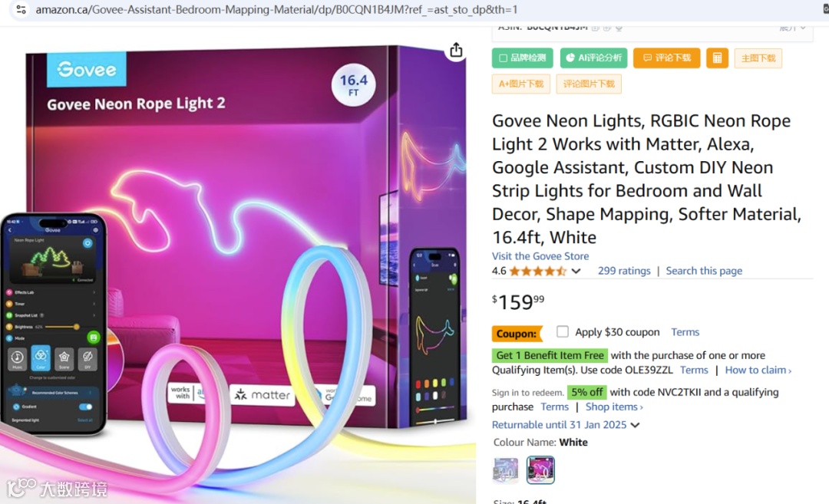
Task: Click the star rating icons
Action: tap(537, 271)
